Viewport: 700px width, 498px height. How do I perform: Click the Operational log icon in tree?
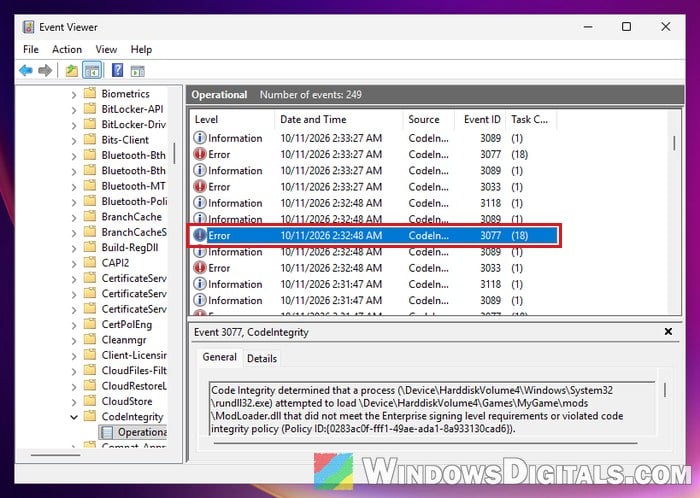coord(106,432)
